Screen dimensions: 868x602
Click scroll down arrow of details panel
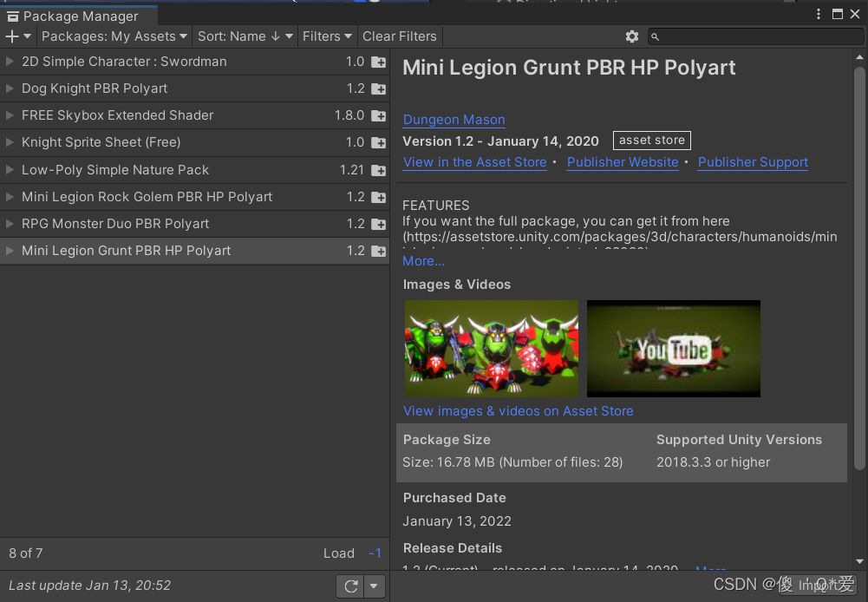(859, 561)
